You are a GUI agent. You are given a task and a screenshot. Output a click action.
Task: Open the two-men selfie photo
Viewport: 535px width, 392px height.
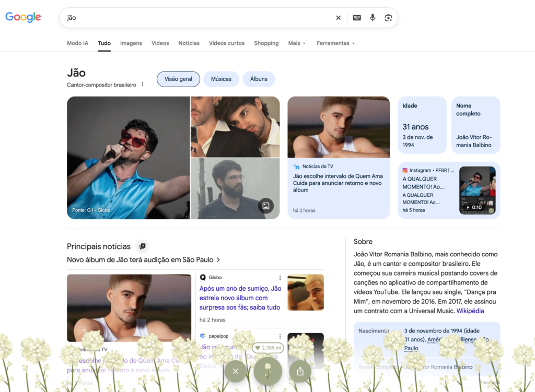click(235, 127)
